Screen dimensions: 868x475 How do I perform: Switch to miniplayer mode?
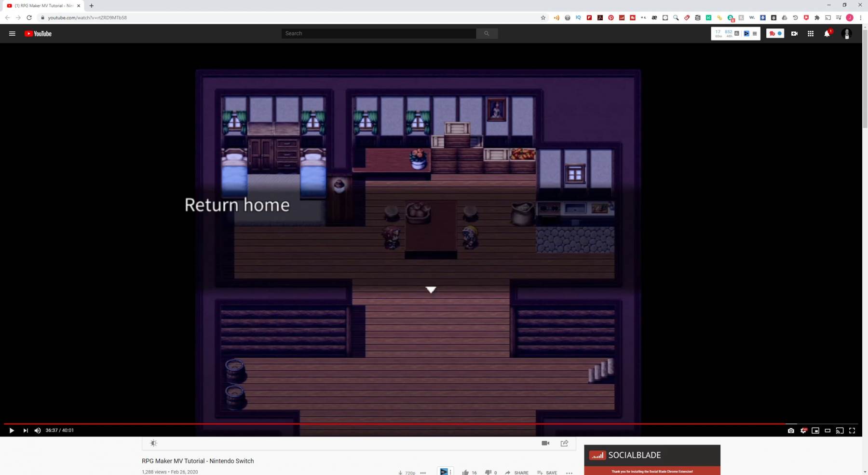[815, 431]
